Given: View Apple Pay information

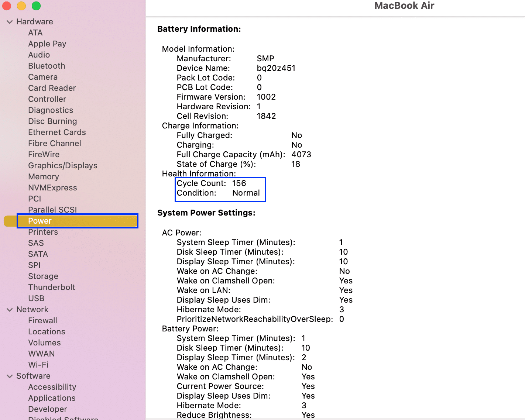Looking at the screenshot, I should coord(47,44).
